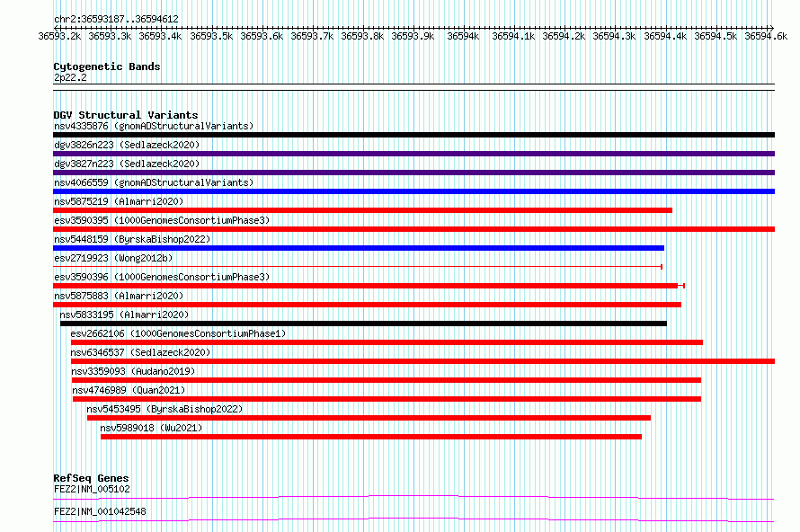Screen dimensions: 800x532
Task: Select the 2p22.2 cytogenetic band label
Action: click(70, 78)
